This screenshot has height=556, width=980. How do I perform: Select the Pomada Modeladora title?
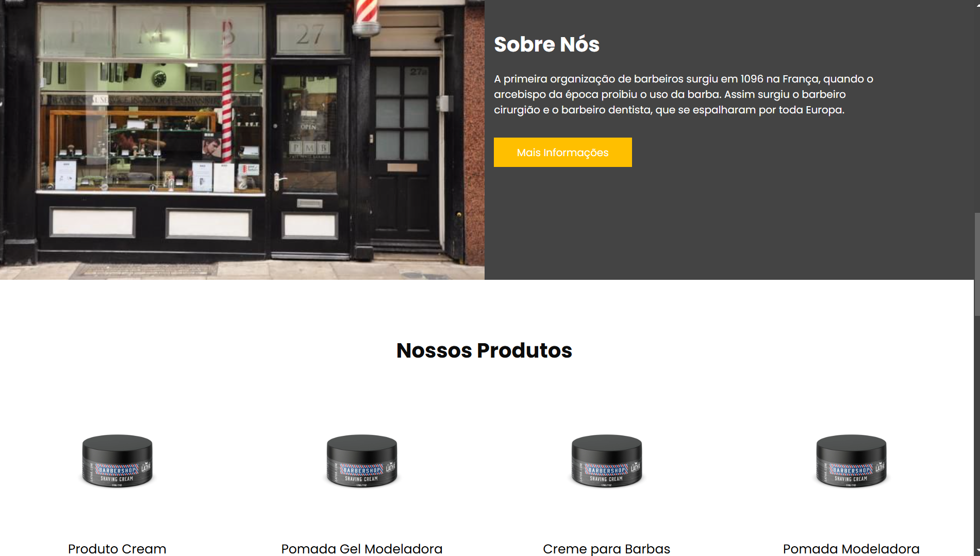coord(851,549)
